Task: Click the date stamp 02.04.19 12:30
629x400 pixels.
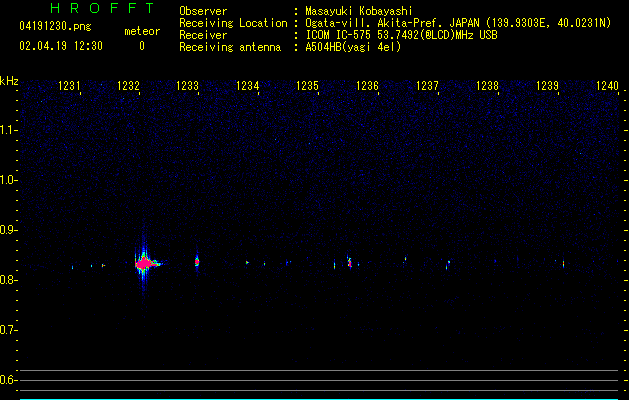Action: [61, 46]
